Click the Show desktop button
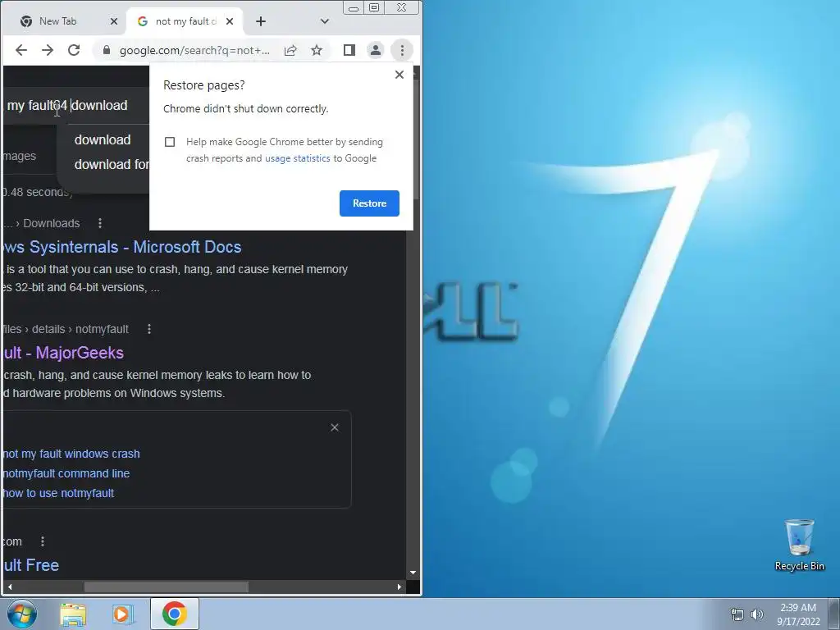Screen dimensions: 840x630 (834, 614)
